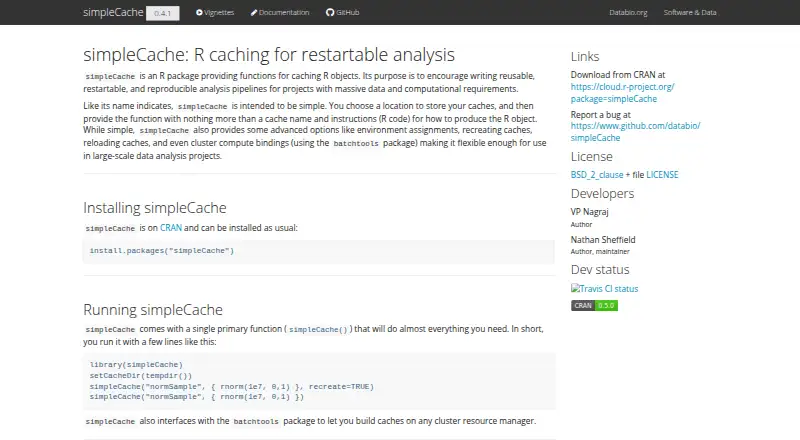
Task: Click the recreate=TRUE simpleCache code line
Action: [232, 386]
